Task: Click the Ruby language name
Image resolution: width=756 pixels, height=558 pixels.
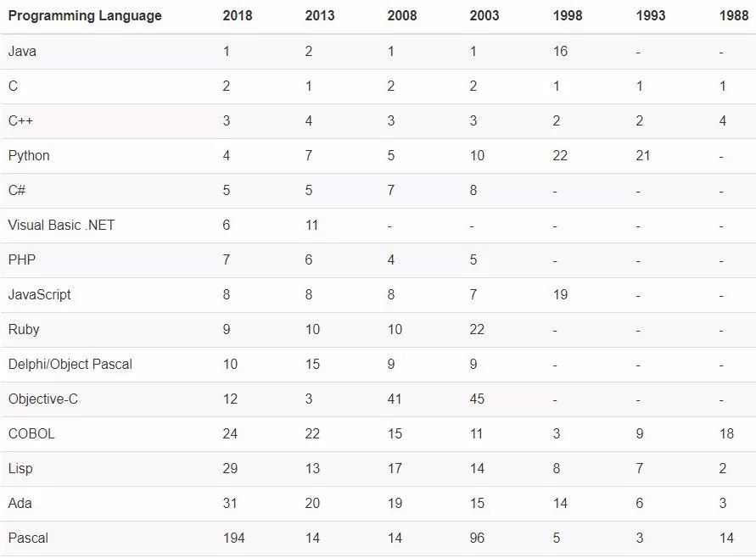Action: (24, 330)
